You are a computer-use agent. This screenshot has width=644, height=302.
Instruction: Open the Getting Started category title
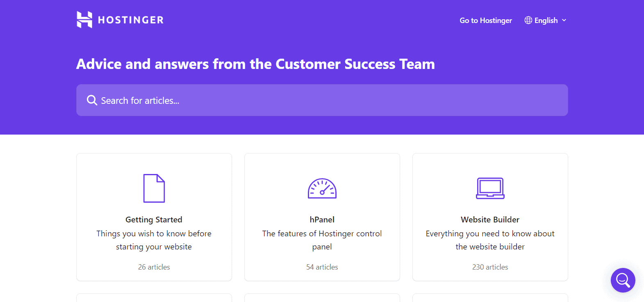(154, 220)
